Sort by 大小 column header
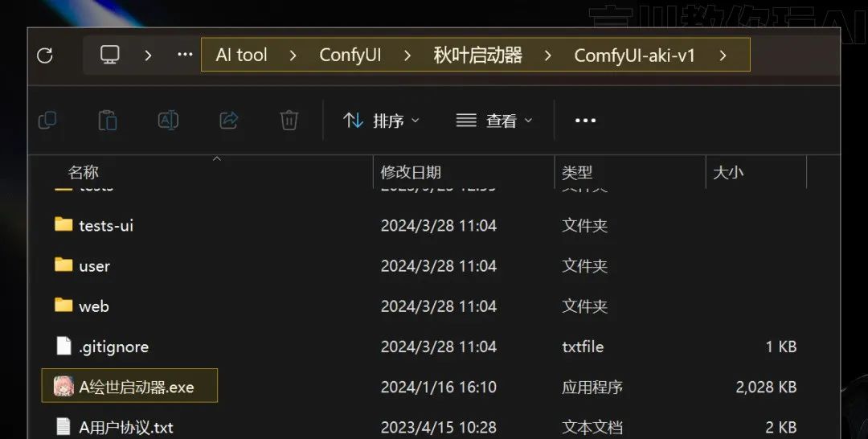This screenshot has width=868, height=439. coord(728,172)
